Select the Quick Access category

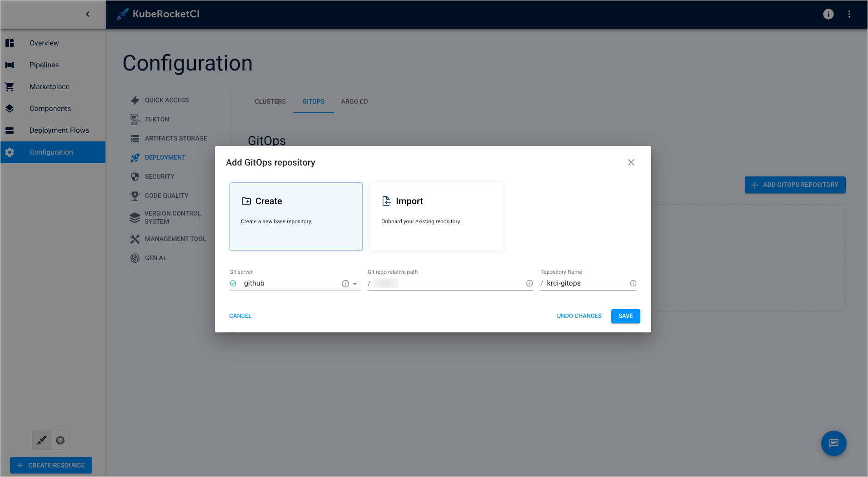click(167, 100)
